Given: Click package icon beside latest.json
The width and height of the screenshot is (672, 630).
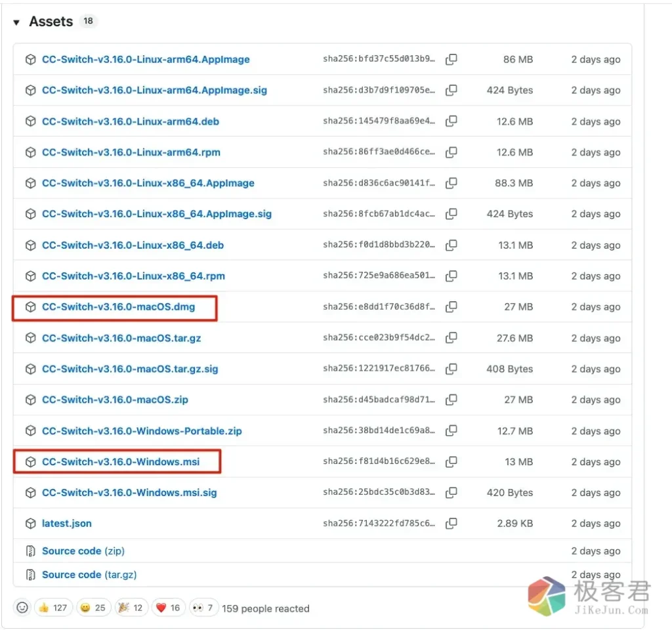Looking at the screenshot, I should pos(30,523).
